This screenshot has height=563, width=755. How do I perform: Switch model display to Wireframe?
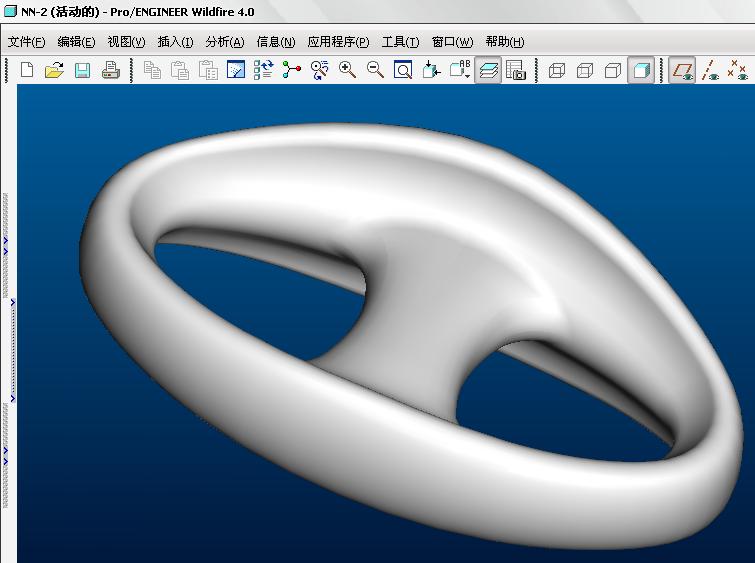tap(557, 71)
